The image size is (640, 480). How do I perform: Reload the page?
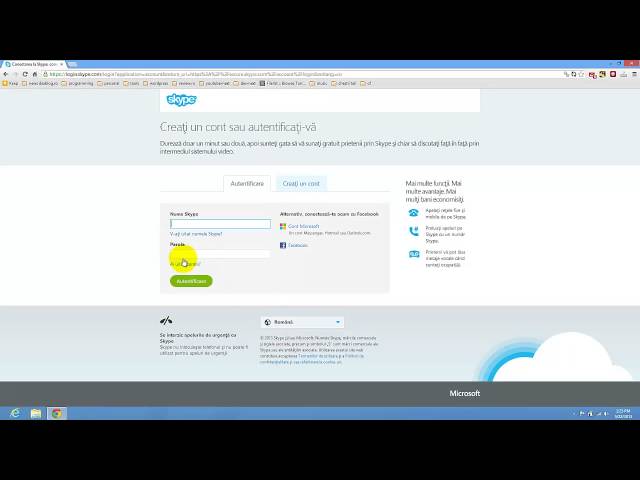coord(25,74)
